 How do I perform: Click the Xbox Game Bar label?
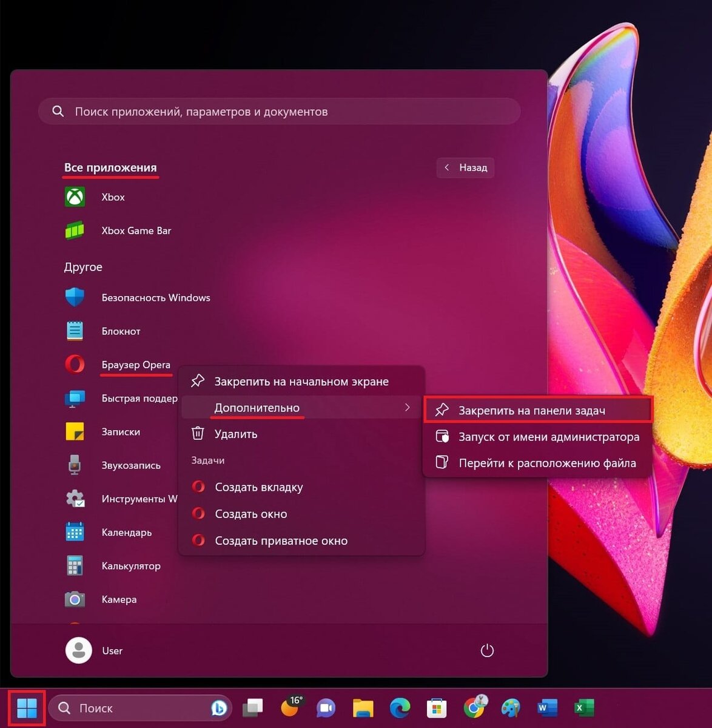click(136, 231)
